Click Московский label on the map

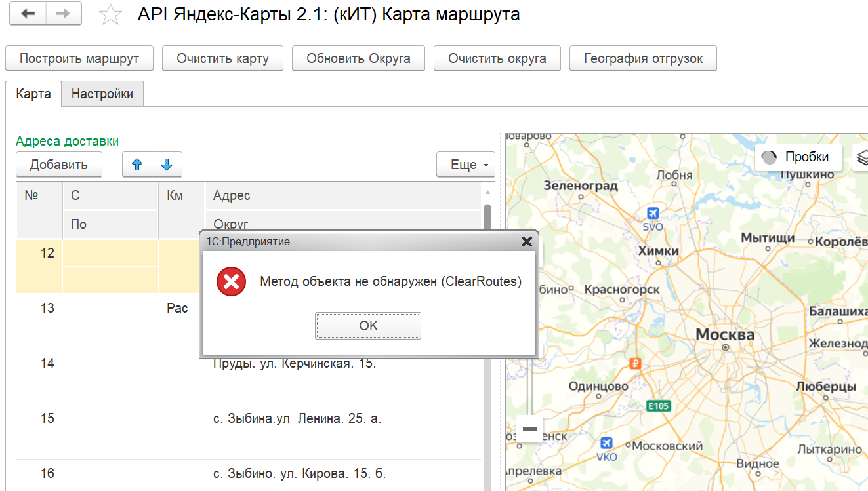pos(668,446)
